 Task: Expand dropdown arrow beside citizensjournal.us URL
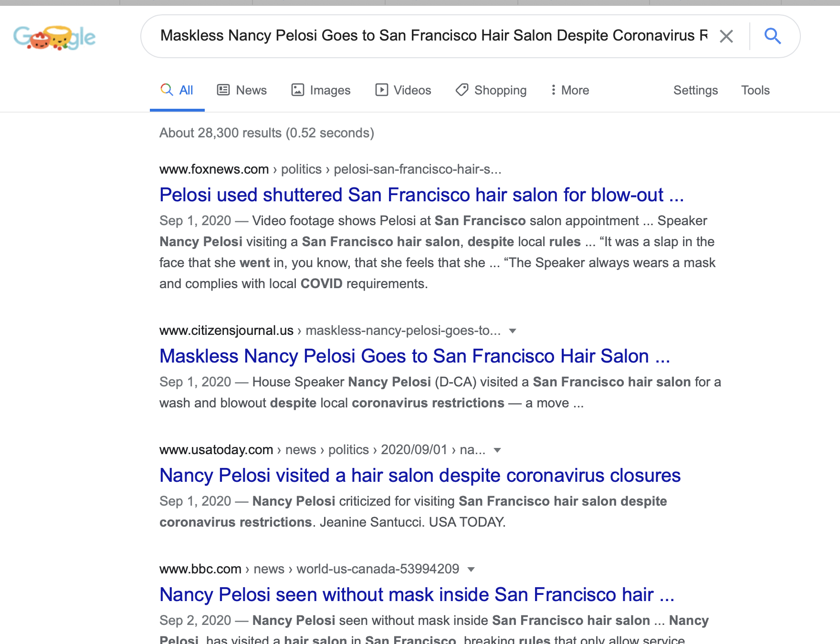(513, 331)
